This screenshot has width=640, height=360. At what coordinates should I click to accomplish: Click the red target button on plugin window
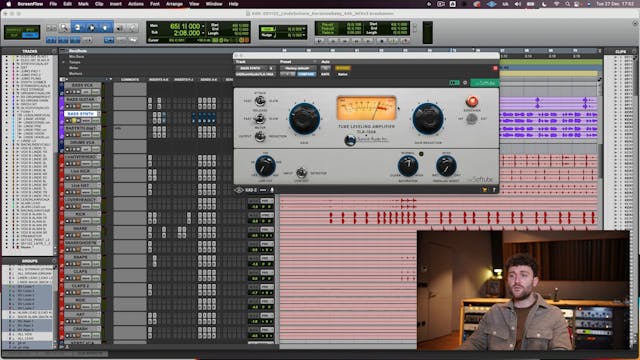coord(495,68)
